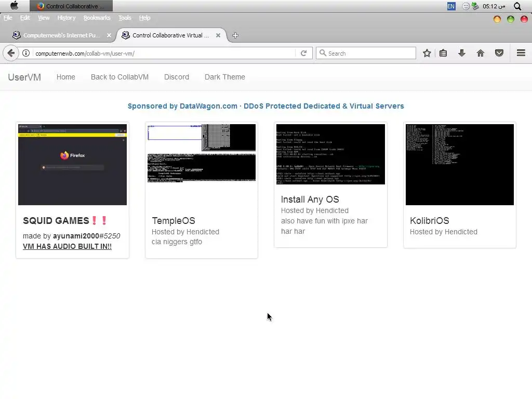Click the green window maximize button

[x=511, y=19]
